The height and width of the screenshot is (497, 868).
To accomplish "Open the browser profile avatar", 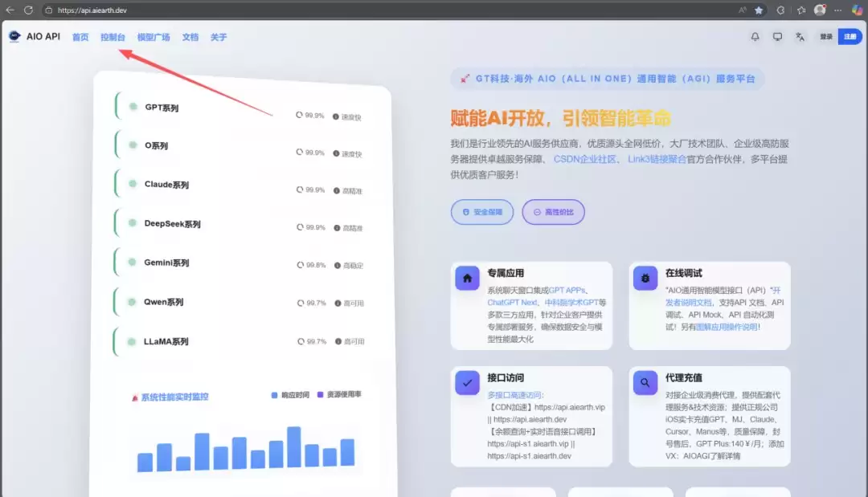I will click(820, 10).
